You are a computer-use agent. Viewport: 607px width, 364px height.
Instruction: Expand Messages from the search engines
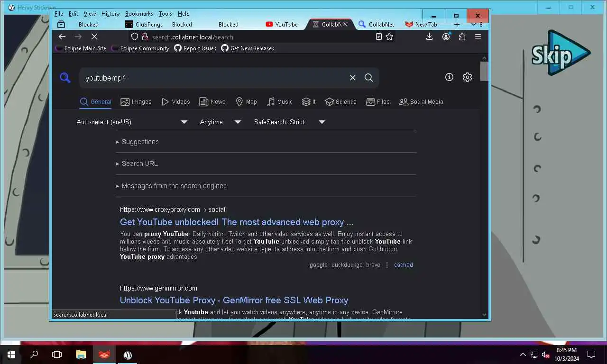coord(171,186)
